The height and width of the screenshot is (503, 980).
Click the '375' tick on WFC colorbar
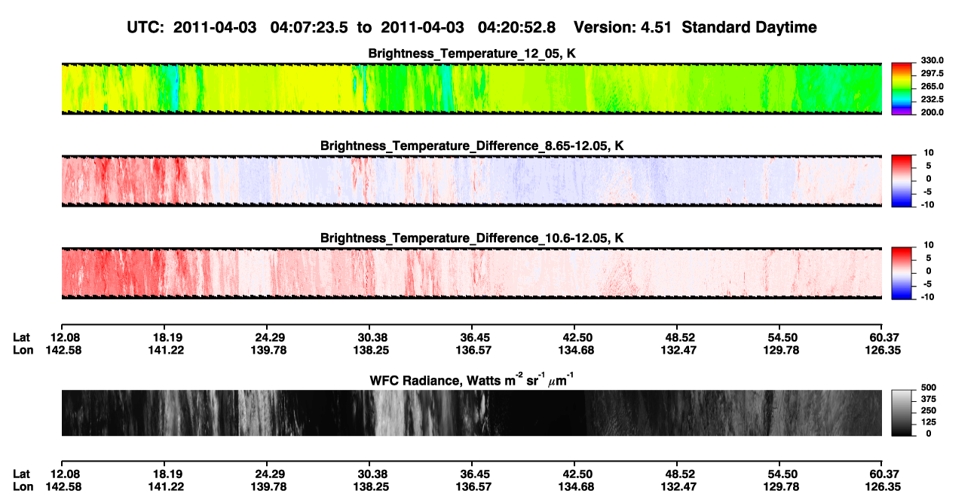tap(927, 398)
